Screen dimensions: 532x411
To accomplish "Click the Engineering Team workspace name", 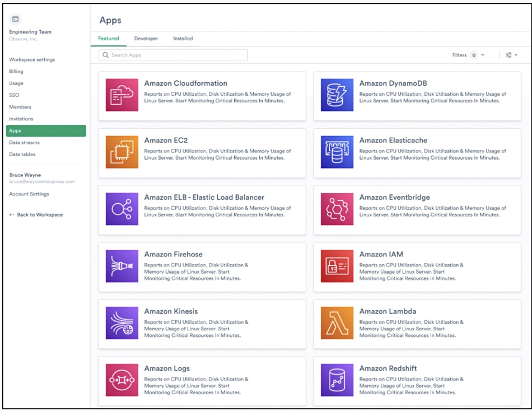I will tap(30, 32).
